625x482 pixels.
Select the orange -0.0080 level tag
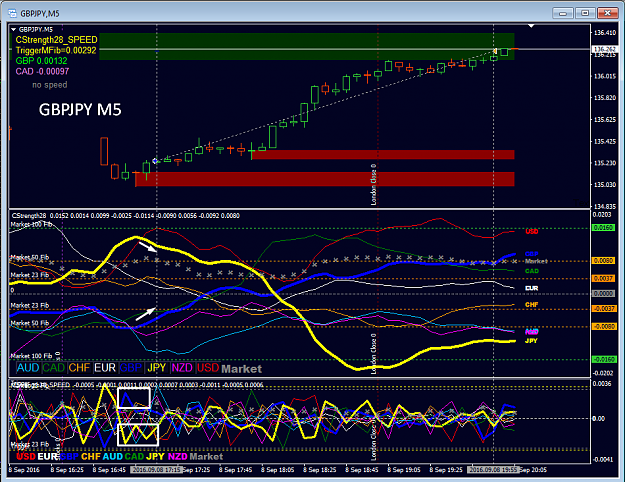coord(604,327)
